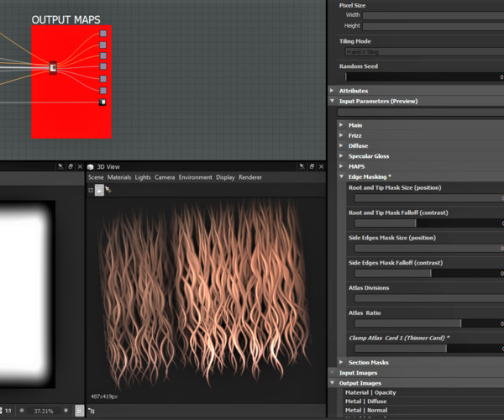Toggle the highlighted icon right of zoom in

[x=80, y=411]
